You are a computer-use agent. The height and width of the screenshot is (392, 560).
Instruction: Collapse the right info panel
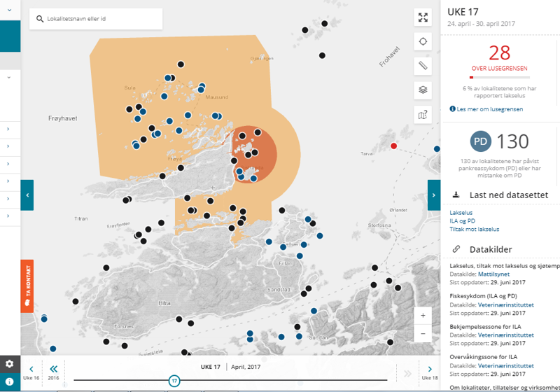[x=434, y=195]
